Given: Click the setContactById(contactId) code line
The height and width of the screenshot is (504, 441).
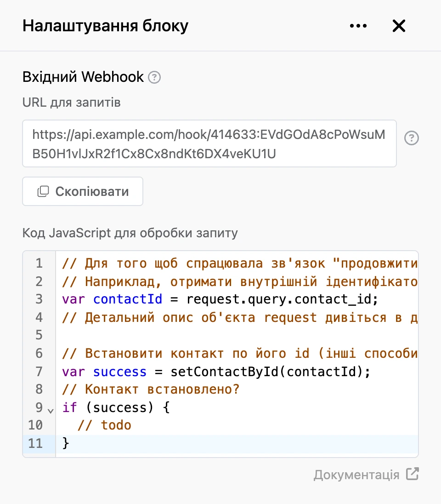Looking at the screenshot, I should point(216,372).
